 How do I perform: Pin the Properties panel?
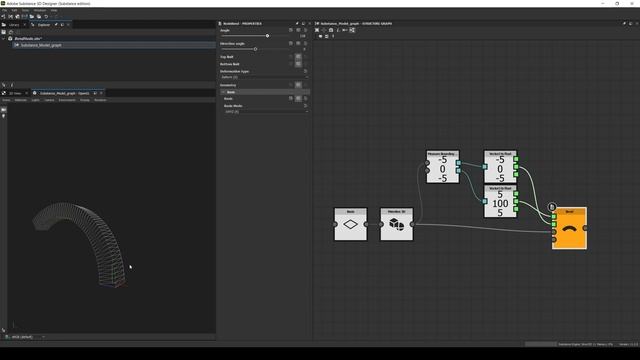point(297,24)
